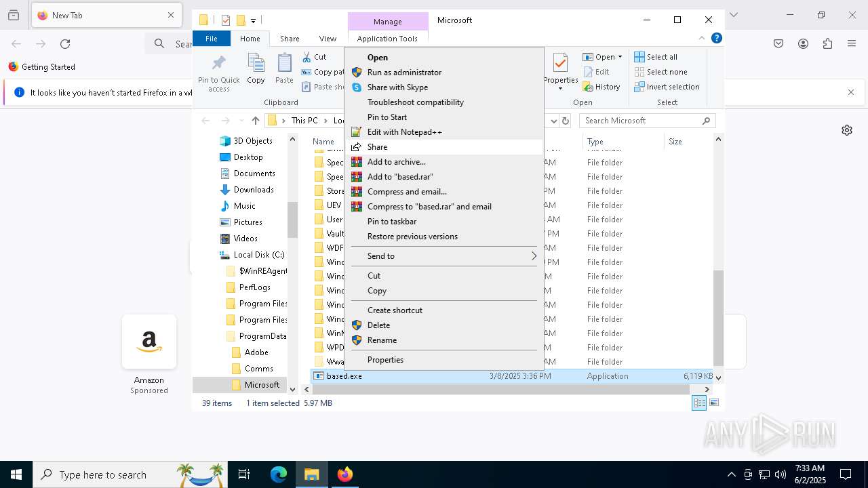The height and width of the screenshot is (488, 868).
Task: Dismiss the Firefox notification bar
Action: pos(851,92)
